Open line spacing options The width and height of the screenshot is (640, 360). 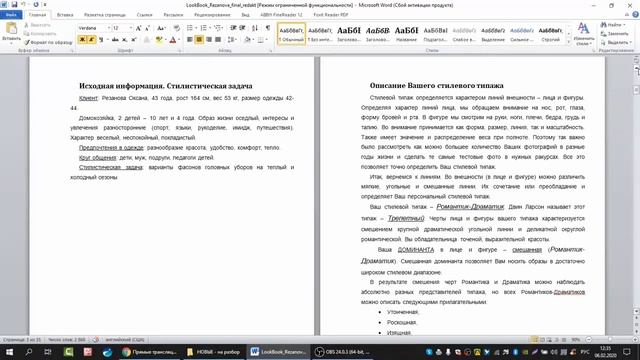click(x=232, y=40)
